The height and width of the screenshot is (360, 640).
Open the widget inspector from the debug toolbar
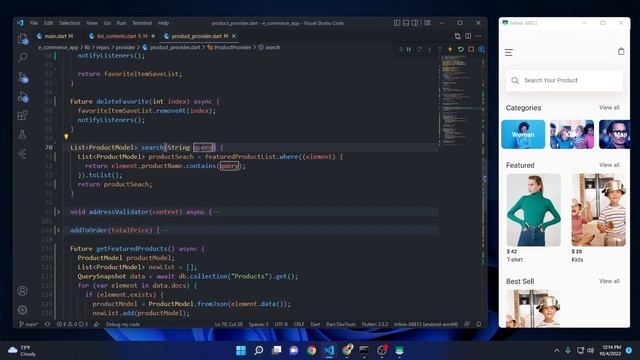coord(482,49)
